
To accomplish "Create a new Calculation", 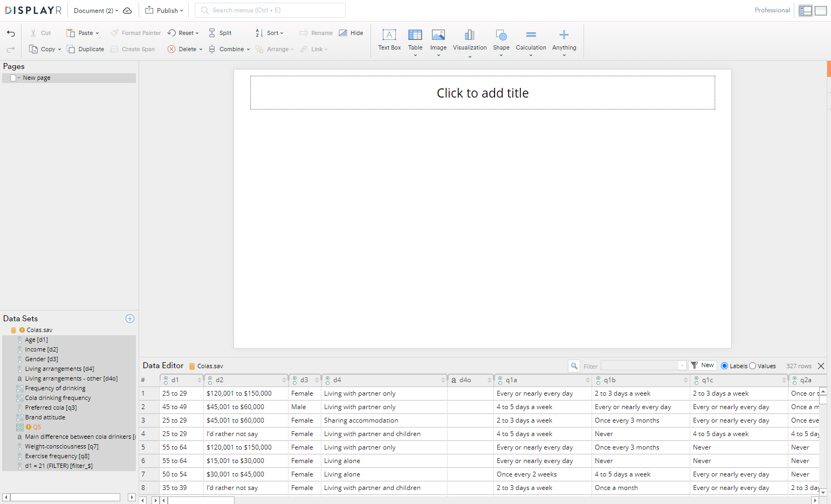I will [531, 41].
